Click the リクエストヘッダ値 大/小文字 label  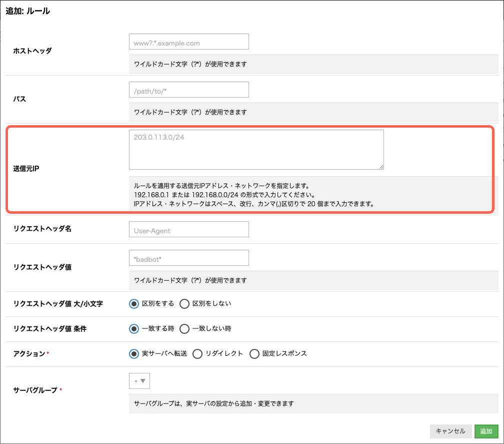58,304
